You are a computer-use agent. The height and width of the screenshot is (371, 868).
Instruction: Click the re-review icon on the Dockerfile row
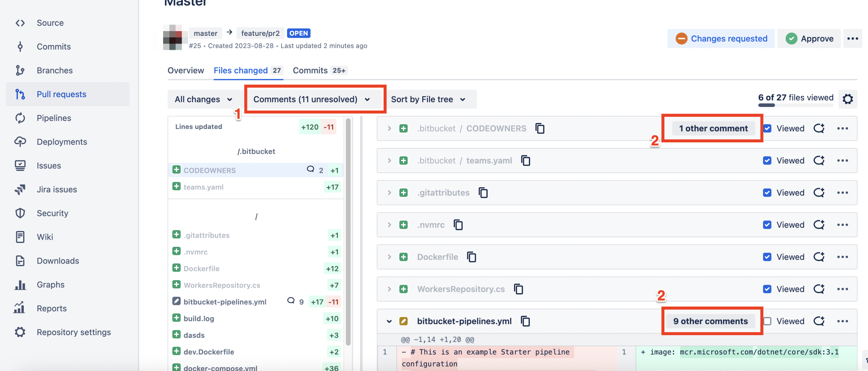tap(819, 257)
